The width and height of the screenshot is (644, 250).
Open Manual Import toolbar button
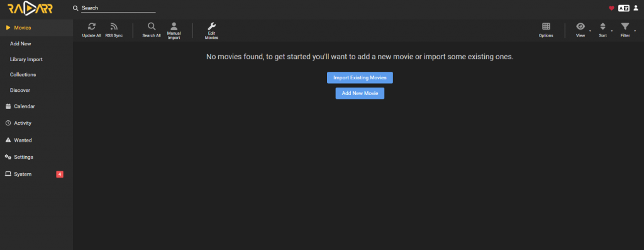[x=174, y=30]
